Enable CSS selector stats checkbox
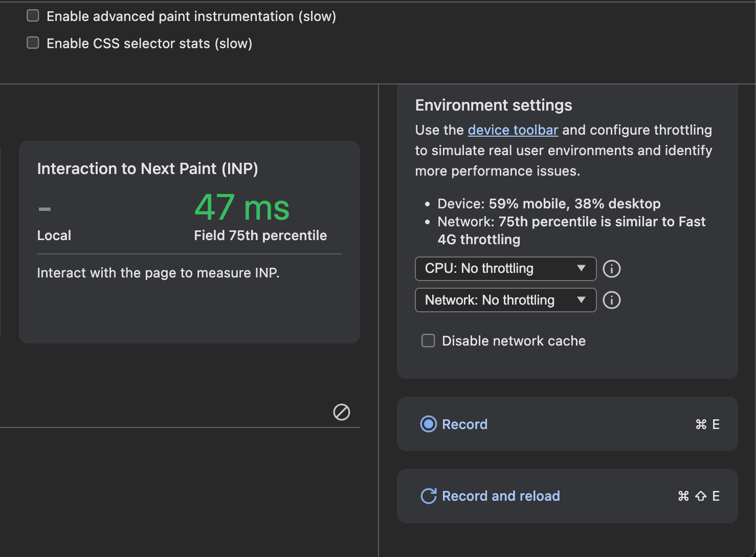The width and height of the screenshot is (756, 557). pos(33,43)
